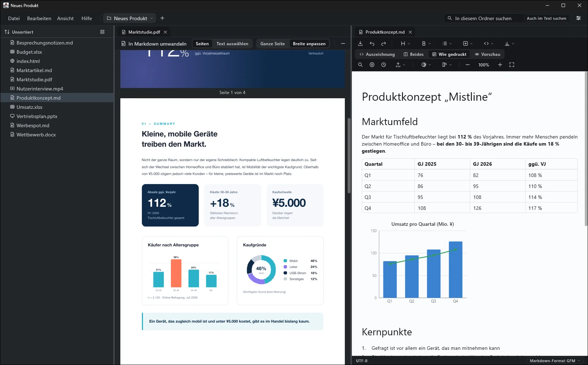Click the sort arrows icon beside Unsortiert
This screenshot has height=365, width=588.
(7, 32)
